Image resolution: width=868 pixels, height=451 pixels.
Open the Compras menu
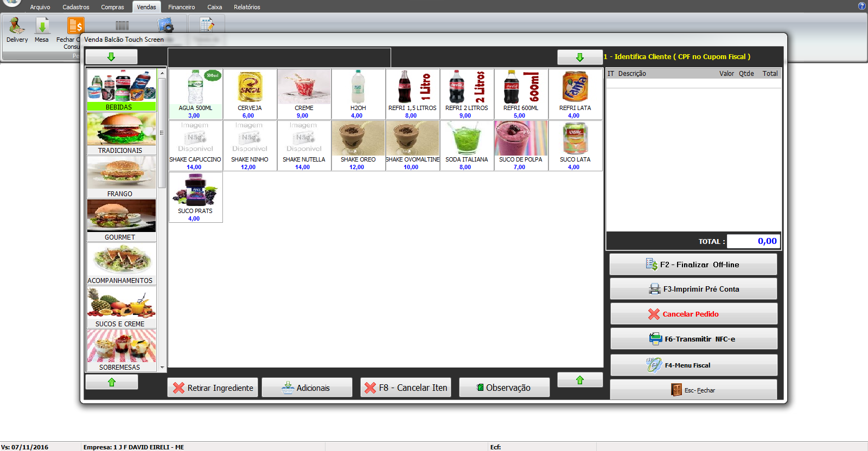pos(112,7)
